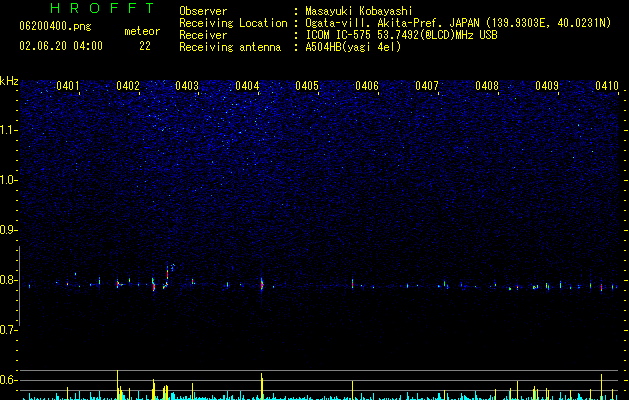This screenshot has height=400, width=629.
Task: Click the meteor label
Action: click(142, 31)
